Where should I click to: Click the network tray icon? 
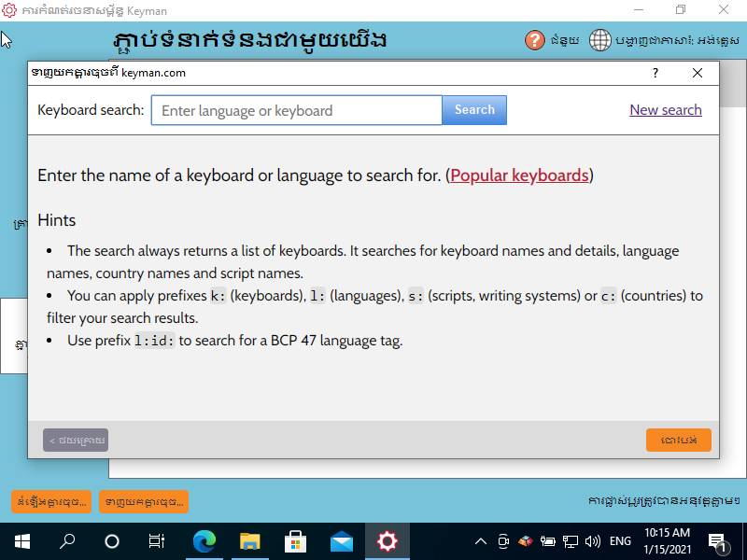coord(571,541)
